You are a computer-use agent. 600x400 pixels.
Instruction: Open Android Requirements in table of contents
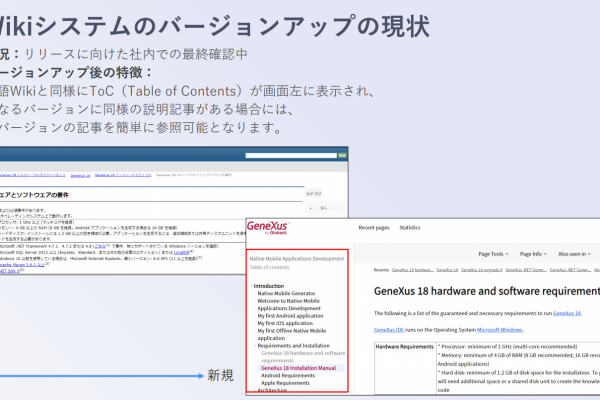point(288,376)
